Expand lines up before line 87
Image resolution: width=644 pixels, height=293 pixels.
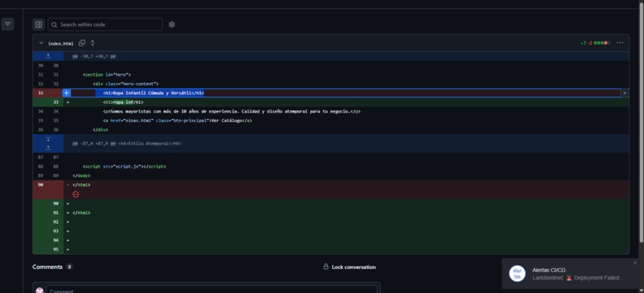click(48, 148)
